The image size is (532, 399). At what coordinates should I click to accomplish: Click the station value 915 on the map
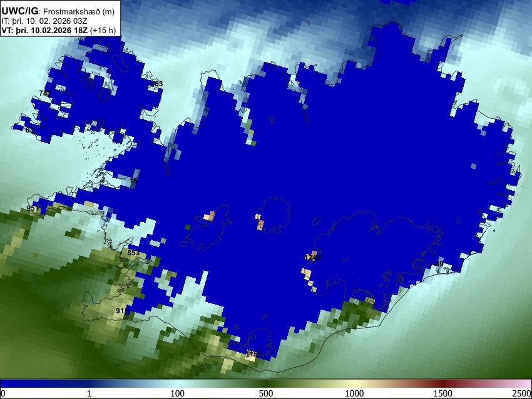[x=122, y=311]
